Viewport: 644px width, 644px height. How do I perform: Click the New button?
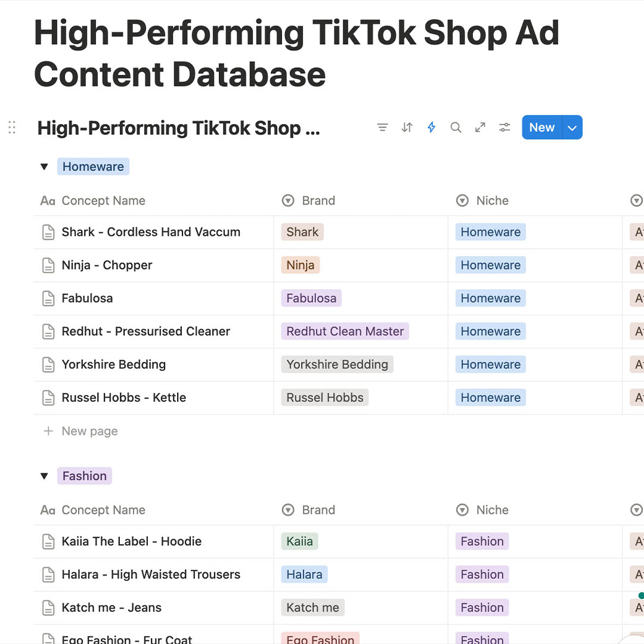[541, 128]
